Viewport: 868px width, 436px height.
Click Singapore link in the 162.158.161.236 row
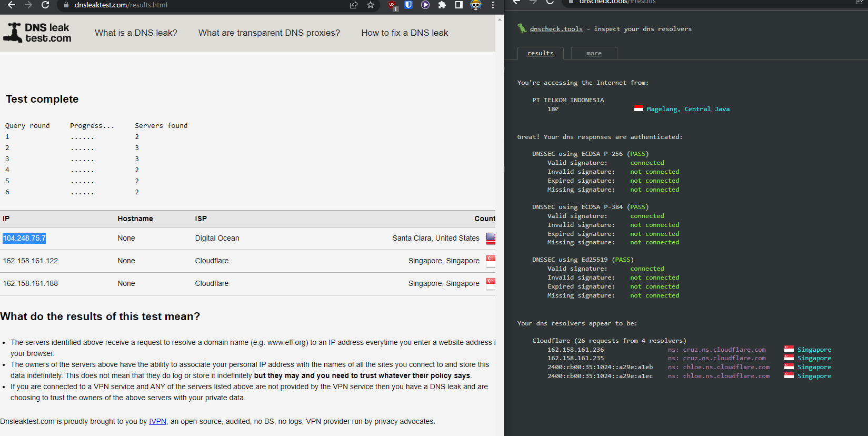point(814,350)
